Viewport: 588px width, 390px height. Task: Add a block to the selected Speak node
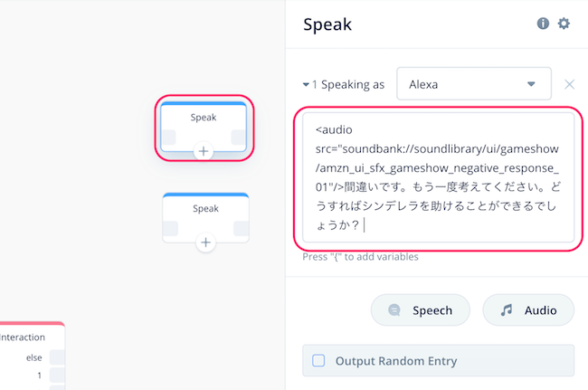click(x=204, y=151)
